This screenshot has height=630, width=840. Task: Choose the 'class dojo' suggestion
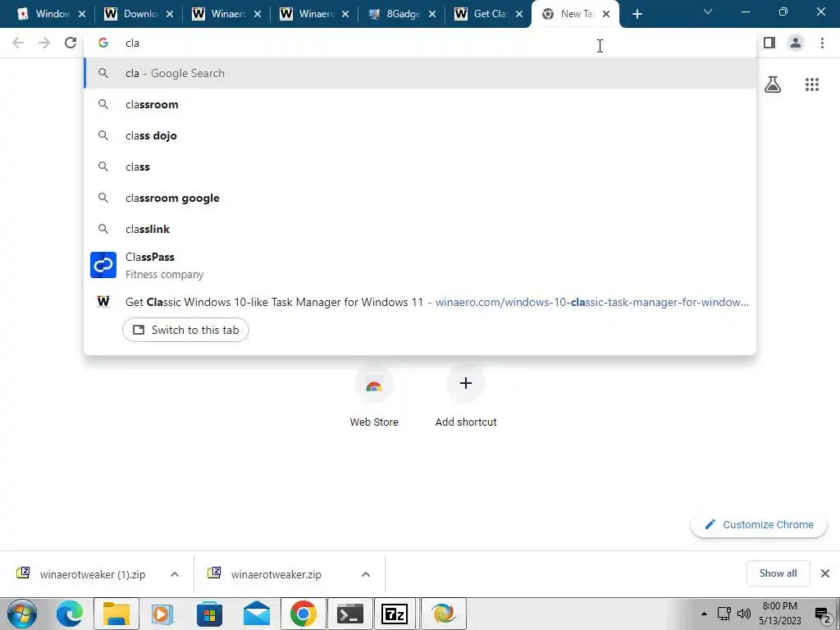[x=420, y=135]
